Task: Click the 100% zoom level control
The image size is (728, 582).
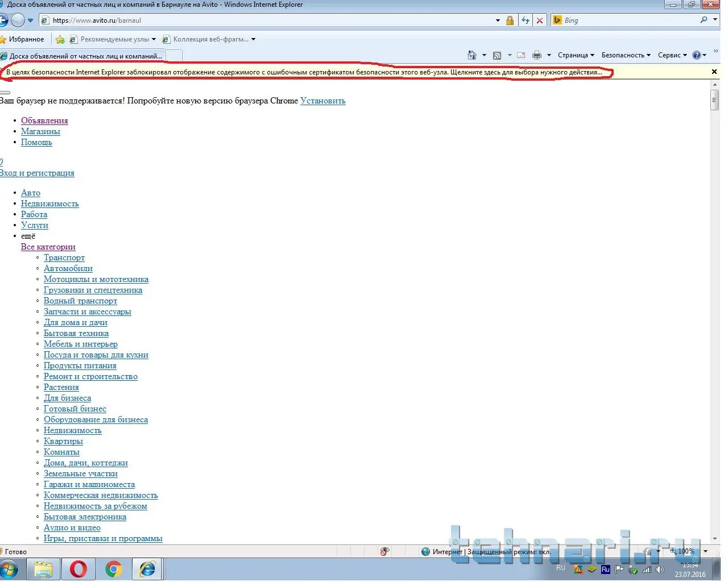Action: tap(682, 551)
